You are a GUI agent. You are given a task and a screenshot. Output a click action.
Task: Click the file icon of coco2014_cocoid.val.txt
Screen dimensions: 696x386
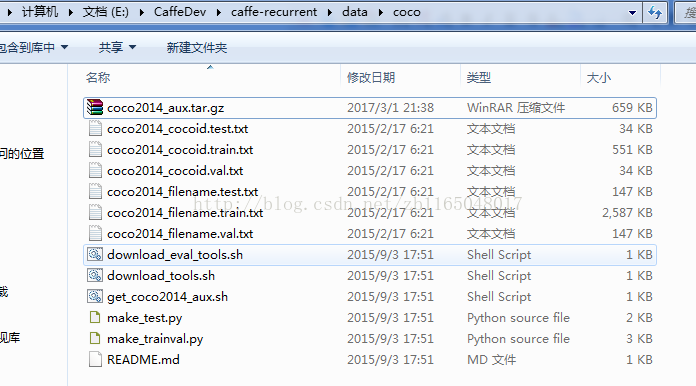(95, 171)
